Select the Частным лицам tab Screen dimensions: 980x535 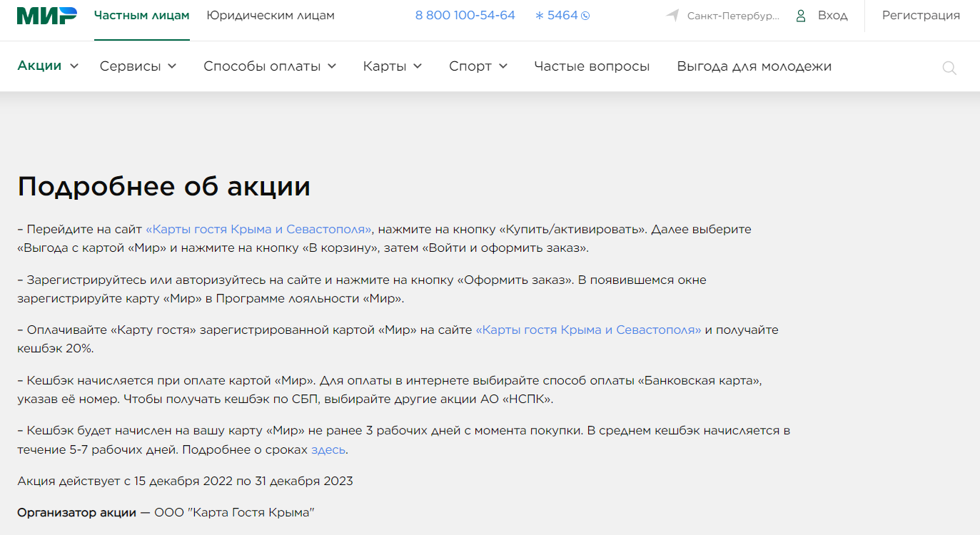(x=141, y=14)
